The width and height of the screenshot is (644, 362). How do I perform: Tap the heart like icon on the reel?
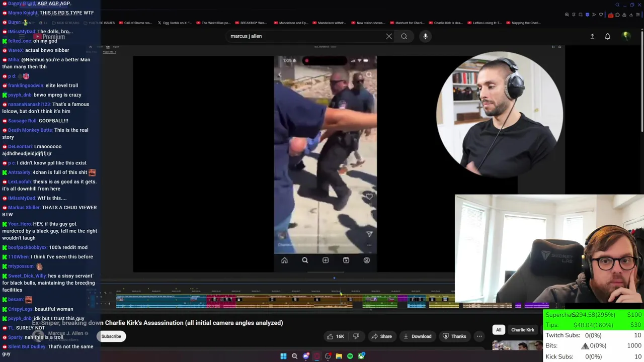pos(369,196)
